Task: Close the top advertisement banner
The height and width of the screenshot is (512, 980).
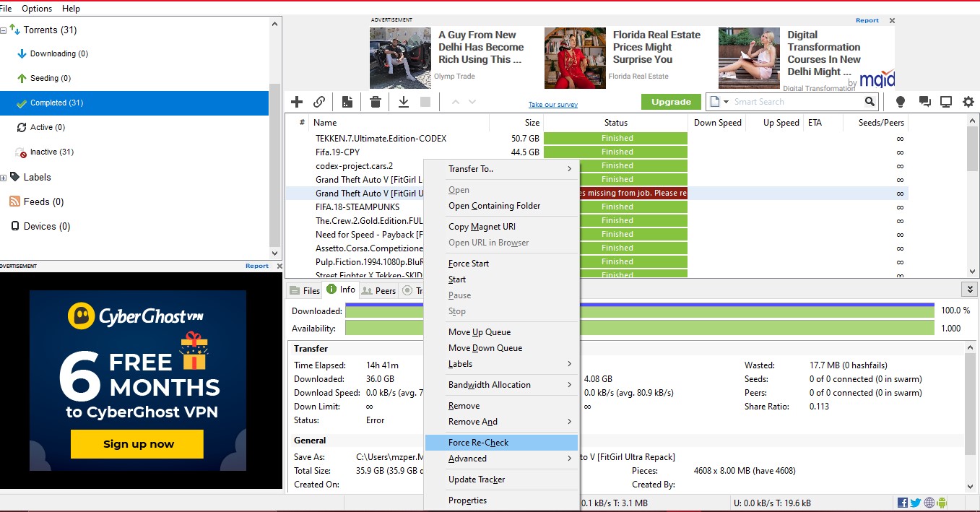Action: (x=892, y=21)
